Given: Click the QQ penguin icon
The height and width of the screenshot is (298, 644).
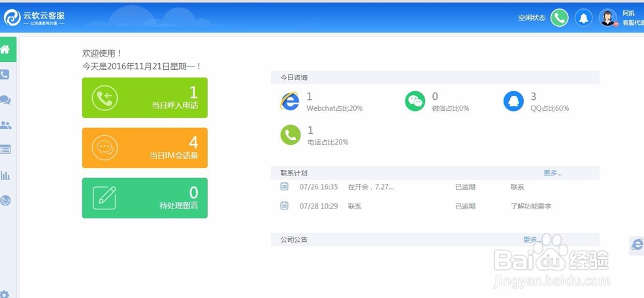Looking at the screenshot, I should point(513,101).
